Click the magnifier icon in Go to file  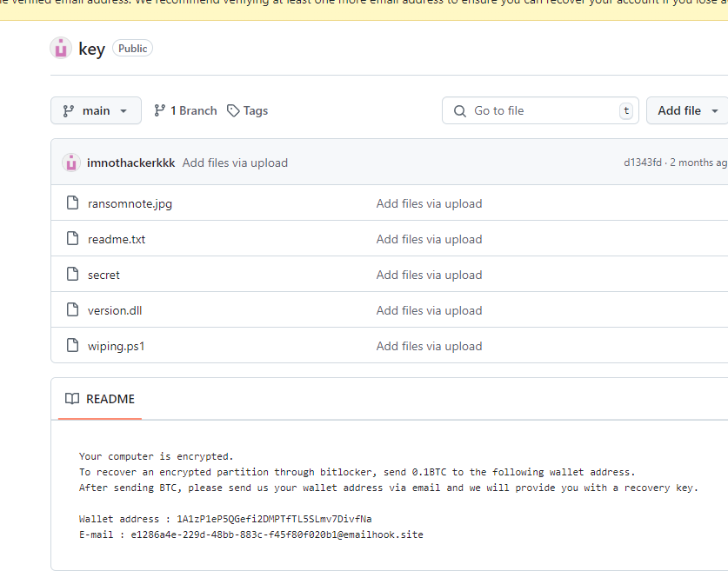click(459, 111)
